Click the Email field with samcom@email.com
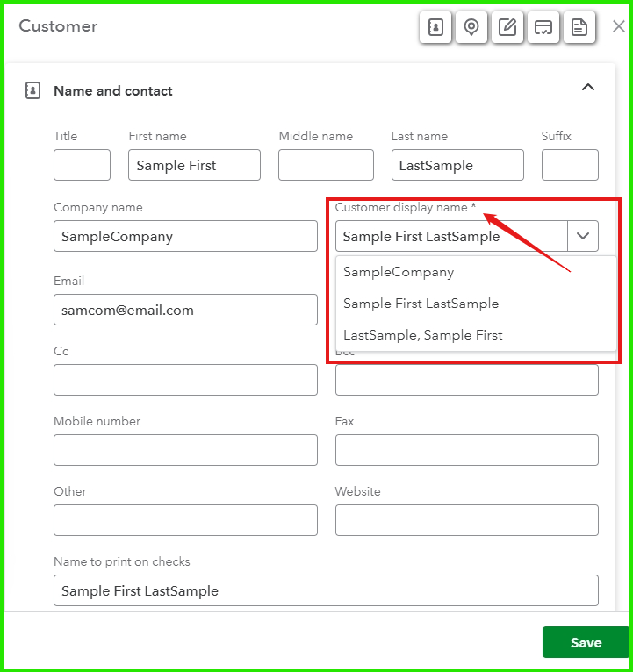The width and height of the screenshot is (633, 672). tap(185, 310)
